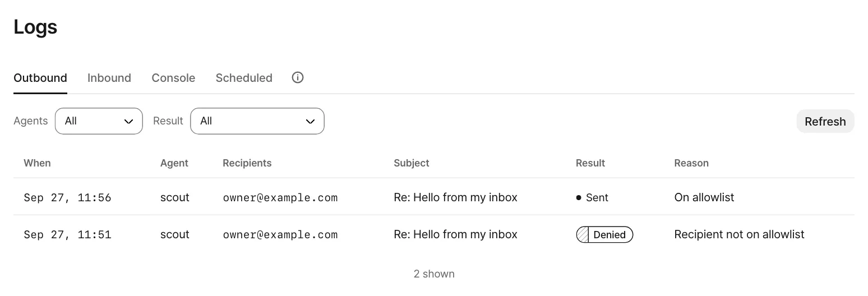Click the Recipients column header
The image size is (868, 296).
pyautogui.click(x=247, y=163)
